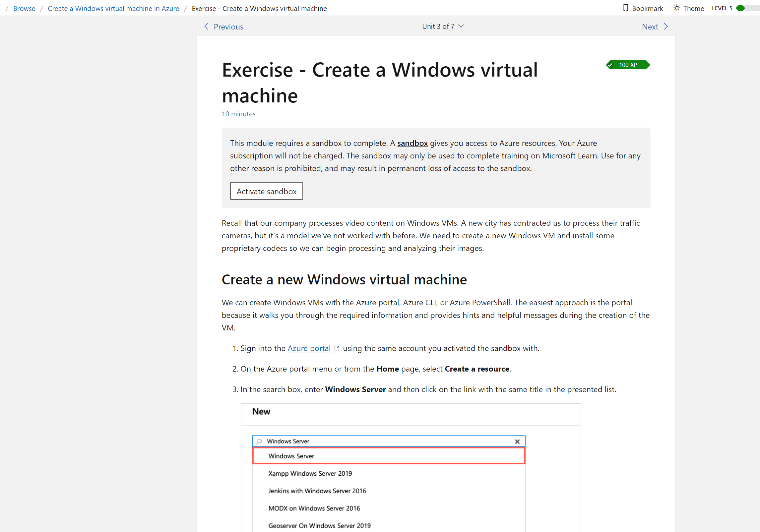Go forward using the Next link
The width and height of the screenshot is (760, 532).
coord(650,27)
